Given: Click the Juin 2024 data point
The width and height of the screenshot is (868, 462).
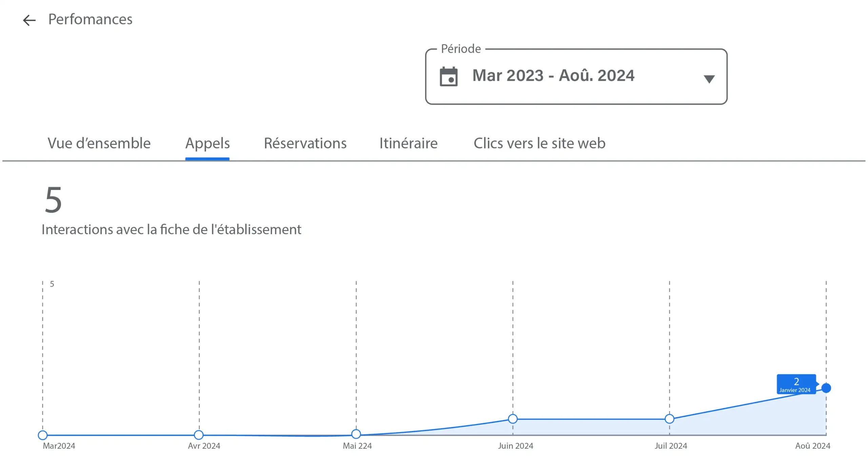Looking at the screenshot, I should (x=513, y=419).
